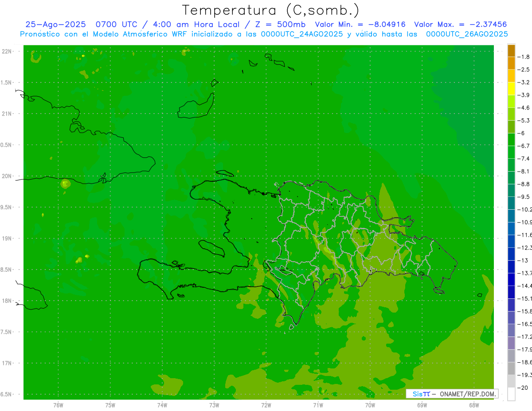The width and height of the screenshot is (532, 411).
Task: Click the "-7.4" colorbar label
Action: [524, 158]
